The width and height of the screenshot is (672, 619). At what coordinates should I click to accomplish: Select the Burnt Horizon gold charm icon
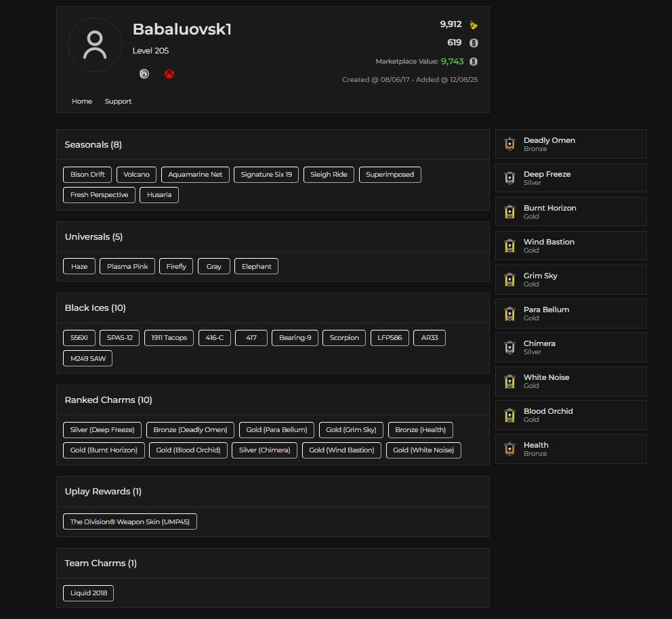tap(509, 211)
